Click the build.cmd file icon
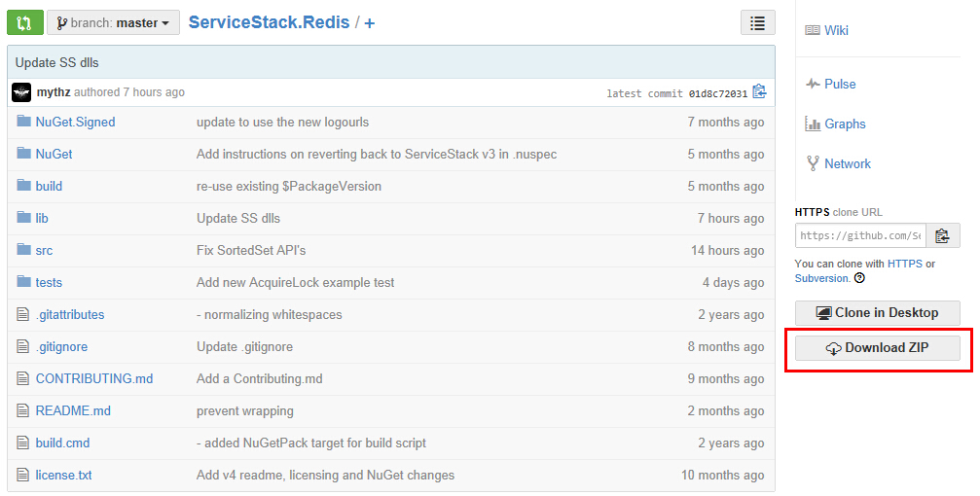 (23, 443)
